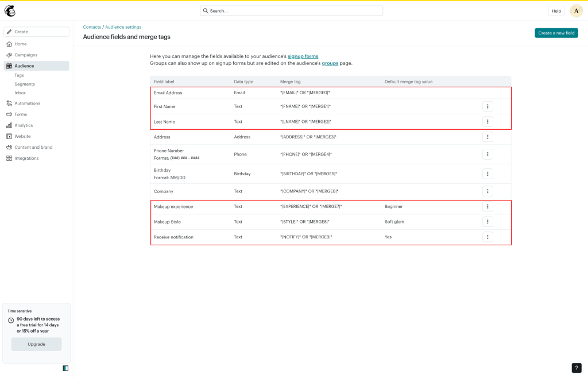The image size is (588, 378).
Task: Click the Merge tag column header
Action: click(x=290, y=82)
